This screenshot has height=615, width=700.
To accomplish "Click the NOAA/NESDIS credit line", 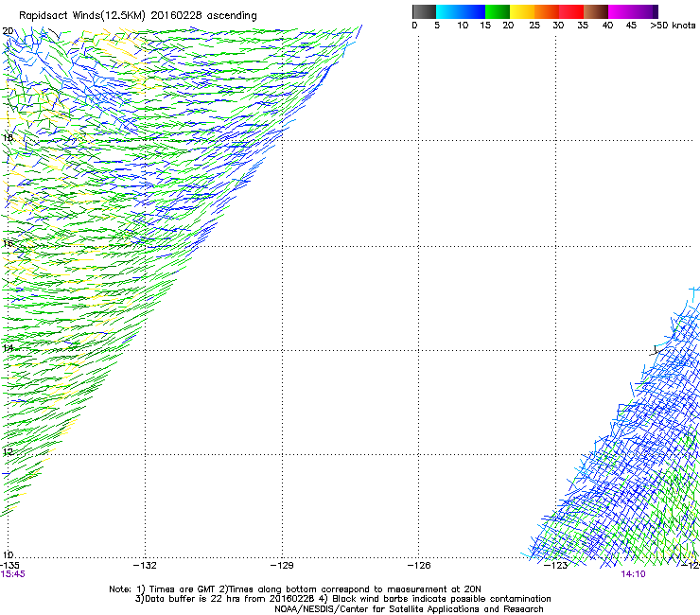I will tap(409, 609).
